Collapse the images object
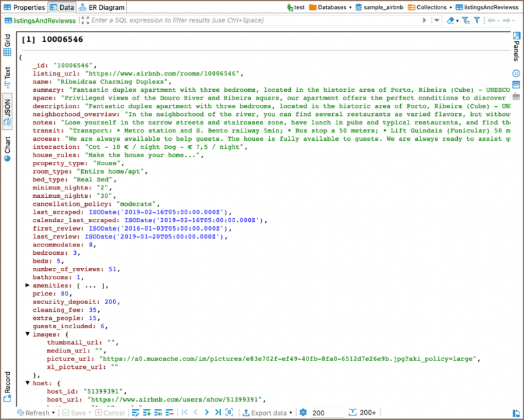 28,334
